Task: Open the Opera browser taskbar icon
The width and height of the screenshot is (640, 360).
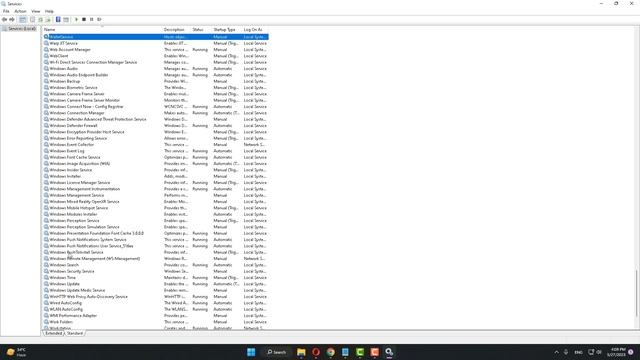Action: 316,352
